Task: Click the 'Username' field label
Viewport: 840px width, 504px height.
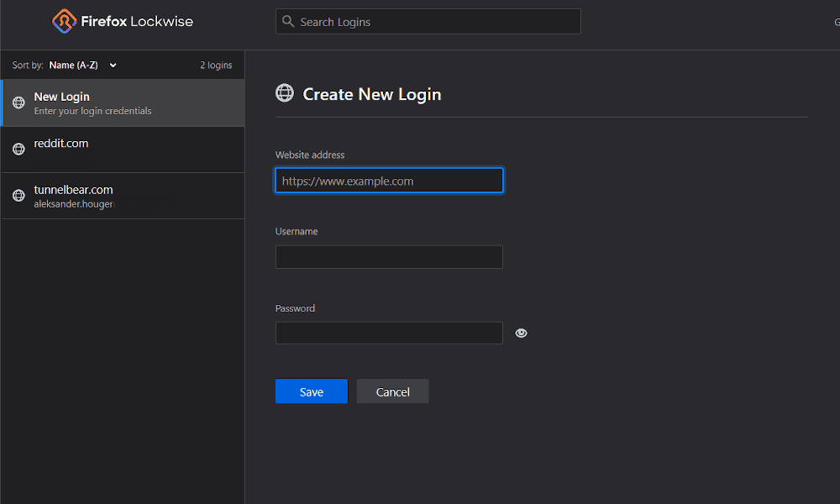Action: pos(297,231)
